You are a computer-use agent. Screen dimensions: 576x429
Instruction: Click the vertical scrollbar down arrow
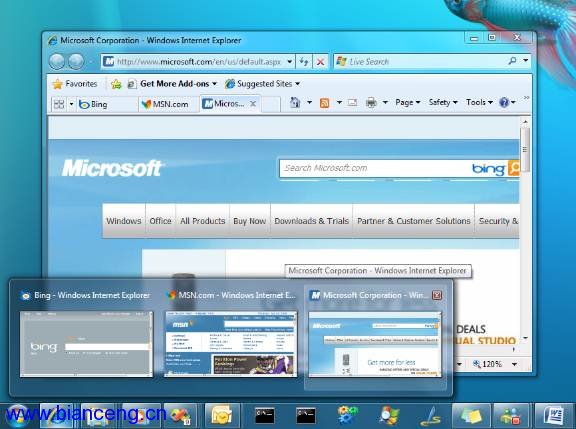pos(525,338)
